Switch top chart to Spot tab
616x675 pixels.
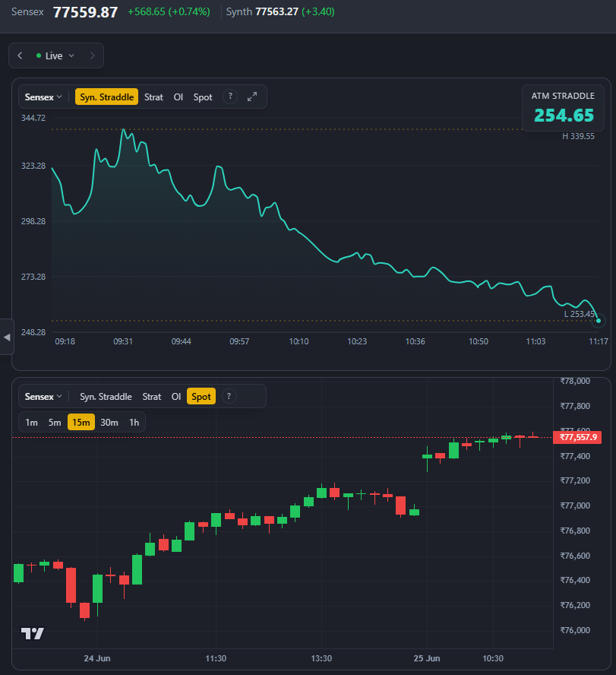(203, 97)
